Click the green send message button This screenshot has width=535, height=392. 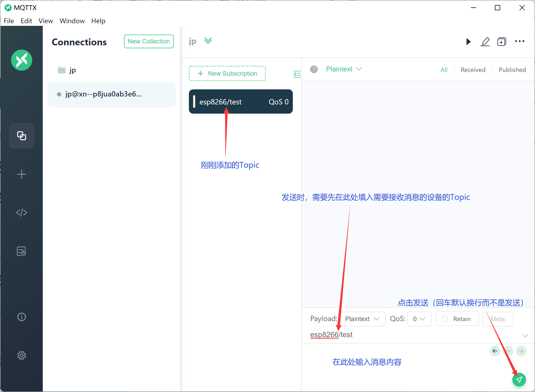(519, 379)
